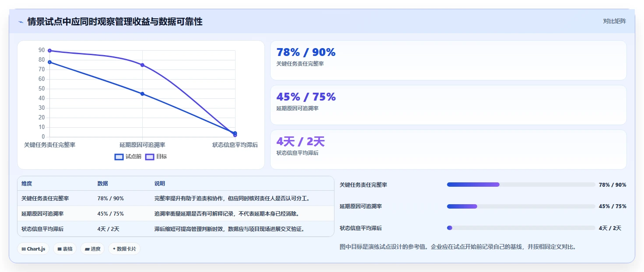This screenshot has width=644, height=272.
Task: Click the Chart.js tag
Action: tap(34, 249)
